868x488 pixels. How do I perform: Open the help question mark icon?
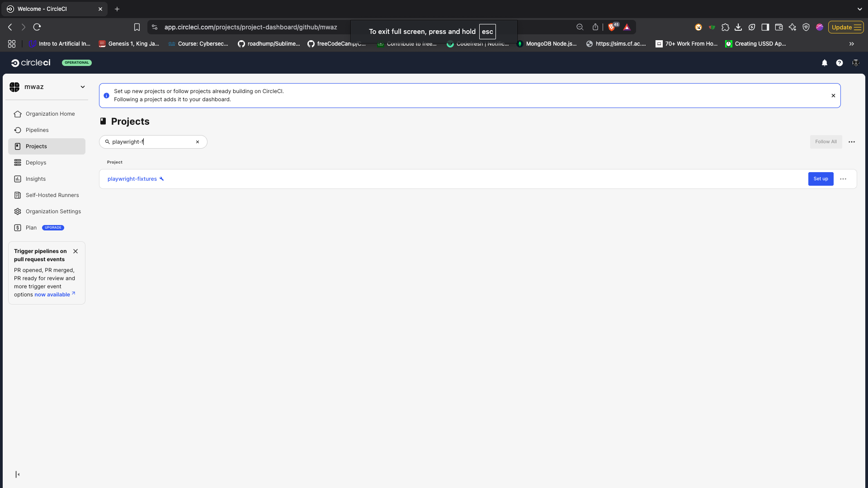click(x=839, y=63)
